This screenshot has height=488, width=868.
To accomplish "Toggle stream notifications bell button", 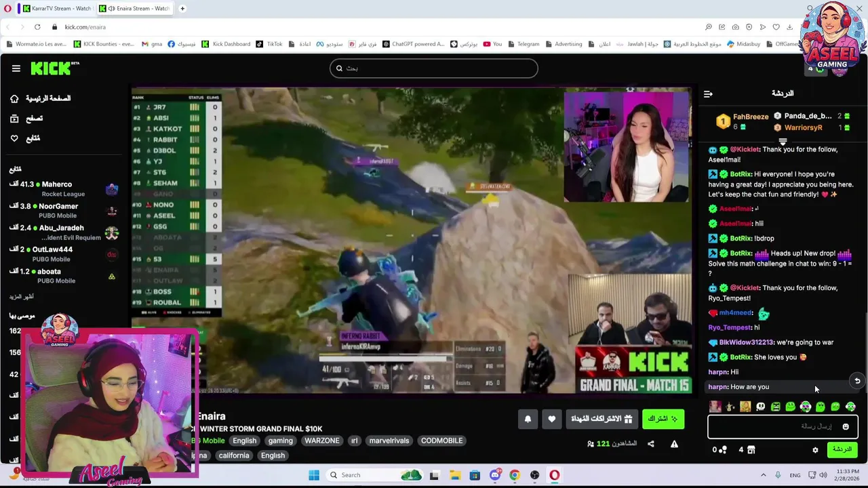I will coord(528,420).
